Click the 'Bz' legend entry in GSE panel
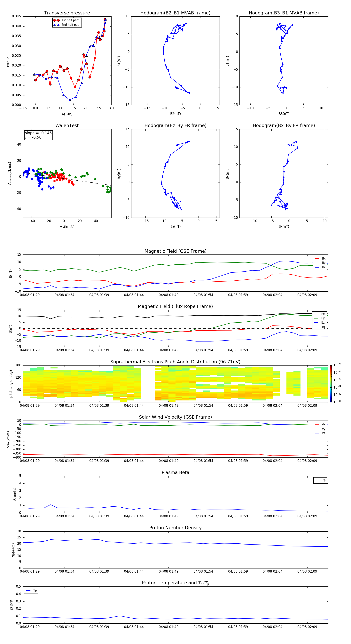 coord(320,268)
